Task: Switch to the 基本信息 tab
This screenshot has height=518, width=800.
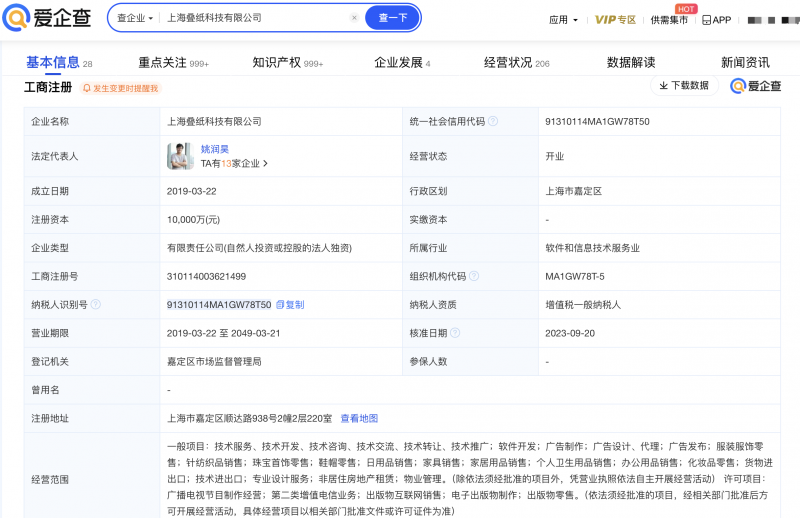Action: pyautogui.click(x=59, y=63)
